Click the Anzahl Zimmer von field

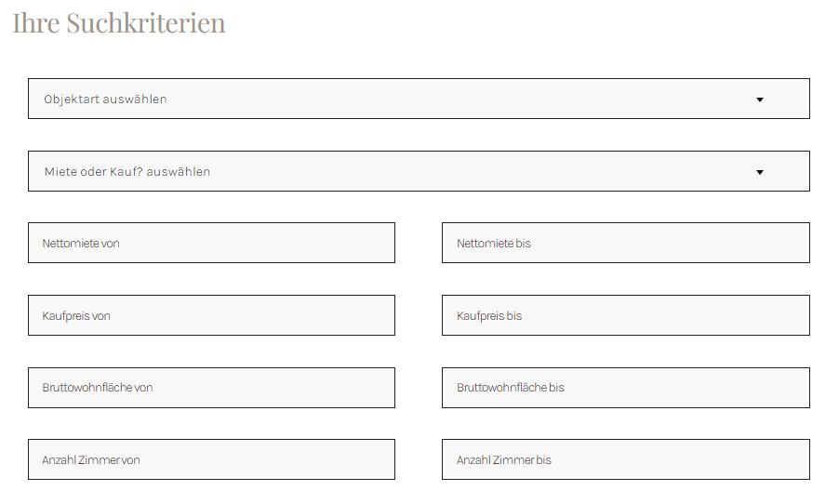[211, 459]
